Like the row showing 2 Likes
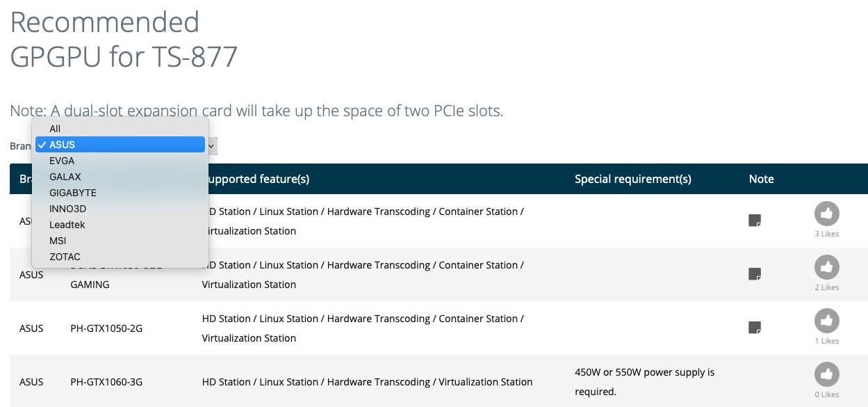Screen dimensions: 868x407 coord(826,267)
